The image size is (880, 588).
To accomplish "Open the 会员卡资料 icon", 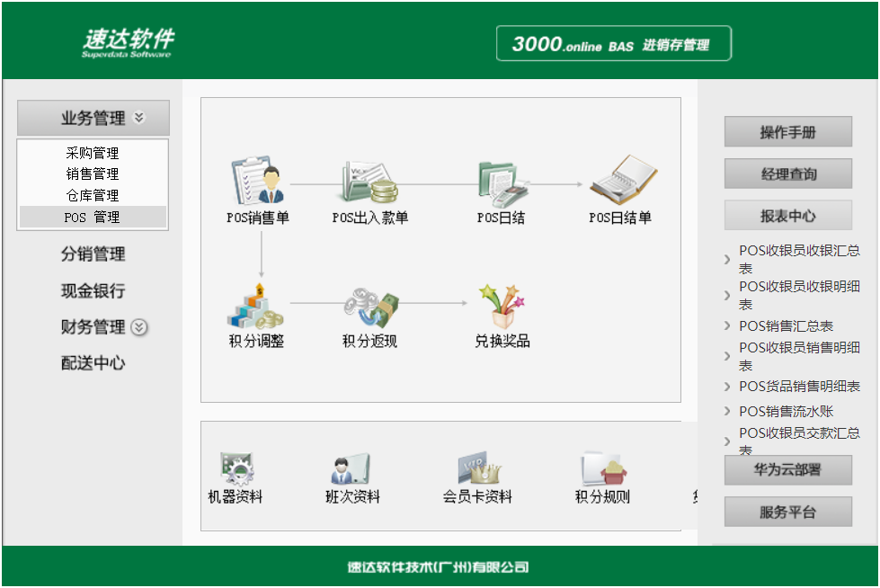I will tap(479, 468).
